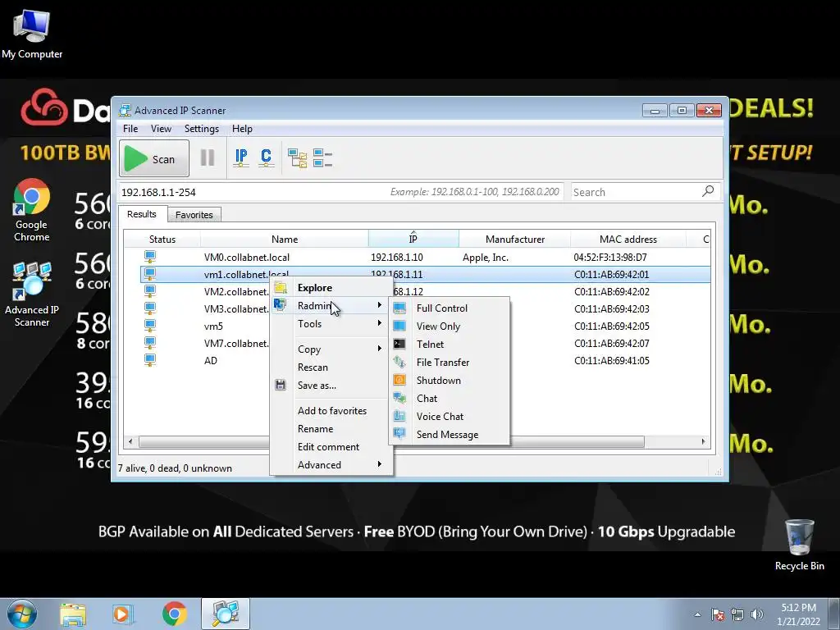This screenshot has height=630, width=840.
Task: Choose Radmin Send Message
Action: coord(449,435)
